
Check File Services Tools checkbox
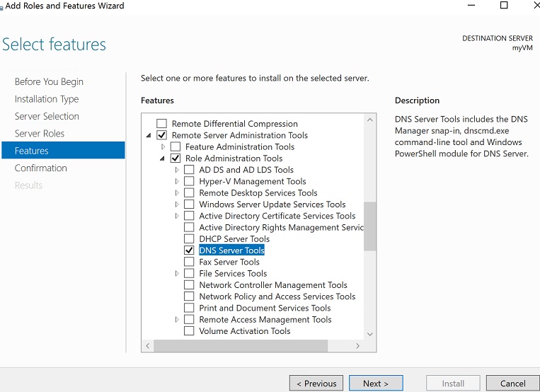pyautogui.click(x=189, y=274)
